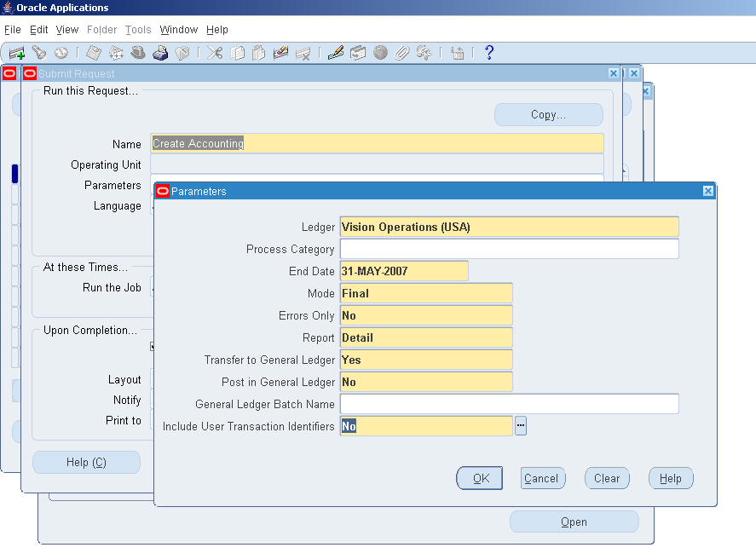Open the Window menu

coord(178,30)
